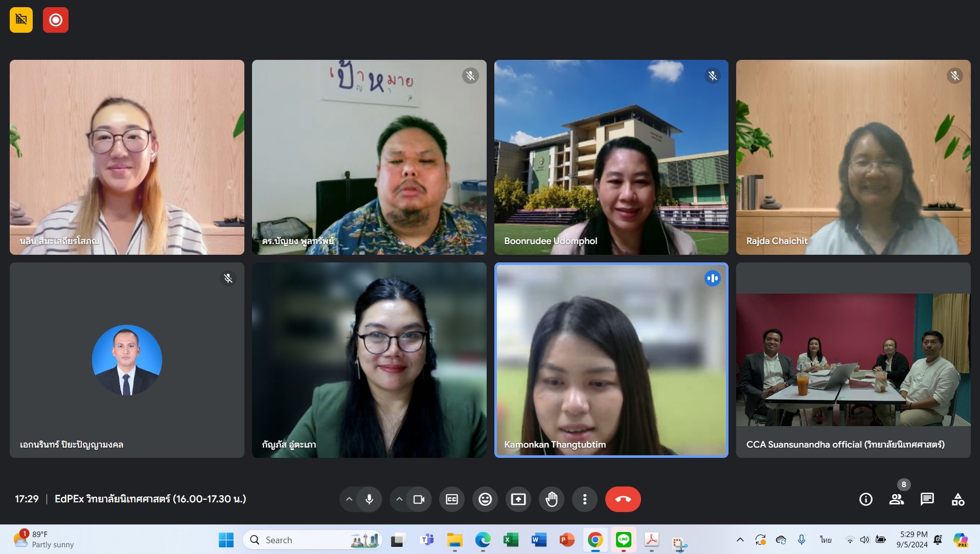The image size is (980, 554).
Task: Open the three-dot more options menu
Action: [x=584, y=499]
